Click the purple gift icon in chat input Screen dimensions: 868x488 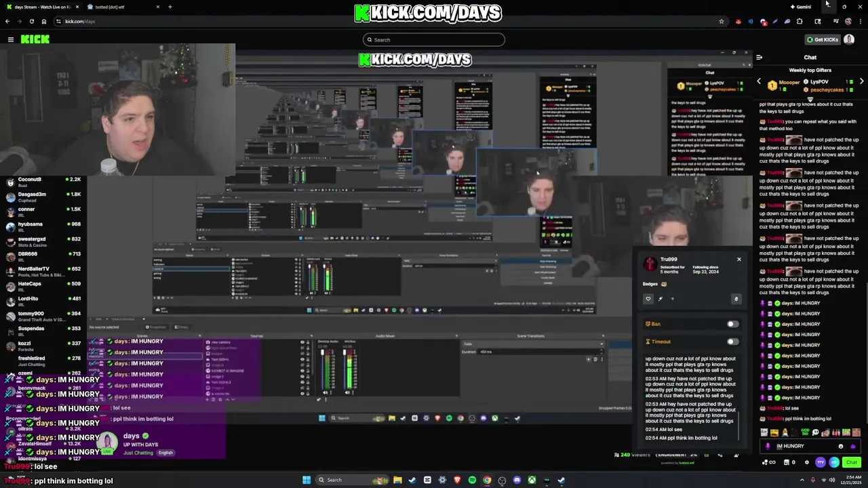coord(852,446)
